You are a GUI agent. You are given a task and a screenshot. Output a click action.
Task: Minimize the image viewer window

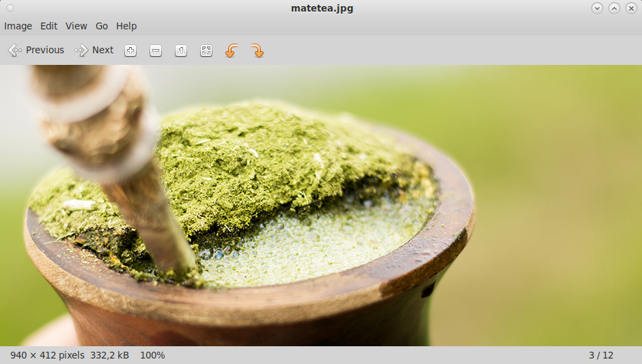(x=597, y=8)
